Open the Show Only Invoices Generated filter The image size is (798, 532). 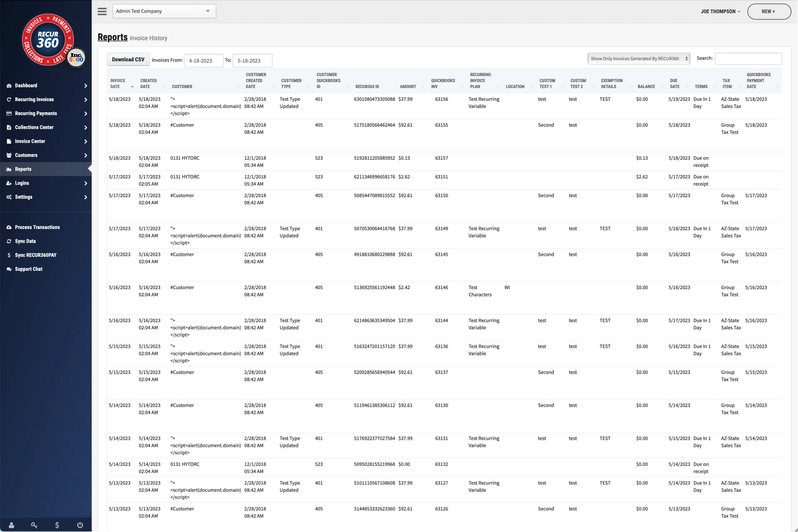click(639, 59)
